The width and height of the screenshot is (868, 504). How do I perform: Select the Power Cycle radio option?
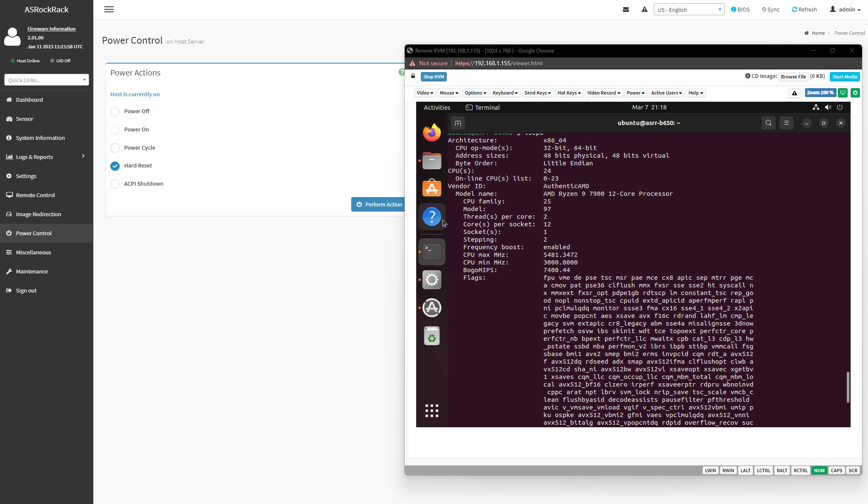(115, 148)
